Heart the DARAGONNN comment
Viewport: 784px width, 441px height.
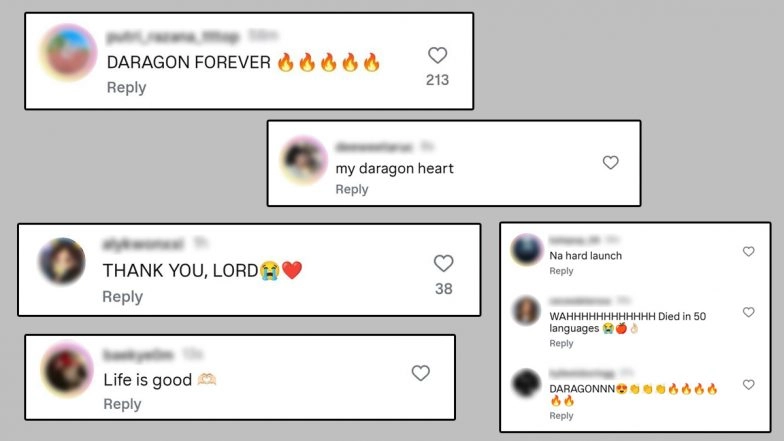(748, 384)
